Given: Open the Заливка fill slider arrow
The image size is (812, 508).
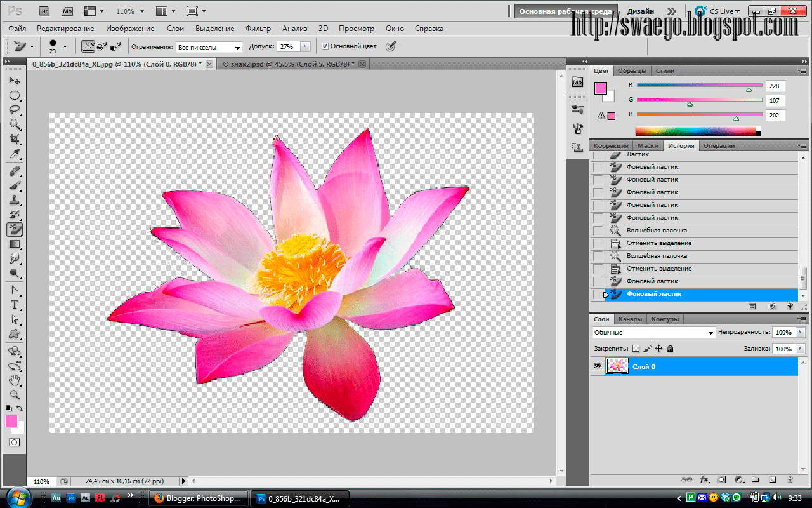Looking at the screenshot, I should point(801,349).
